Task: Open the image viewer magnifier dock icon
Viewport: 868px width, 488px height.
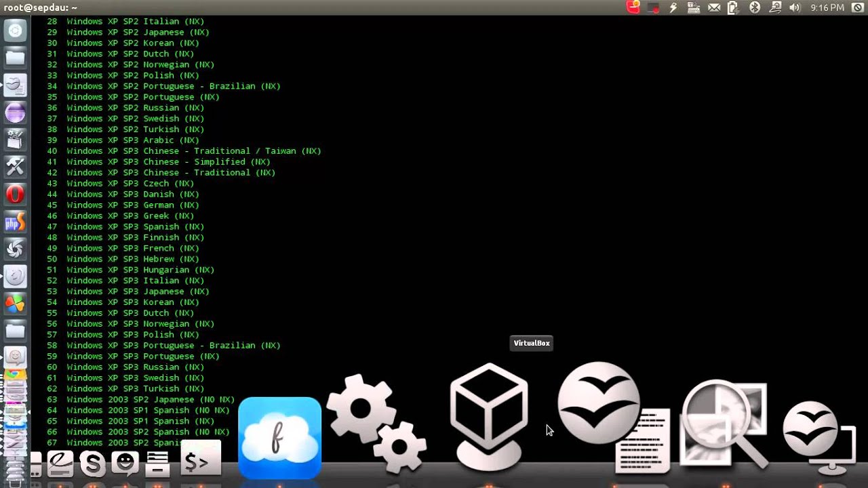Action: (724, 424)
